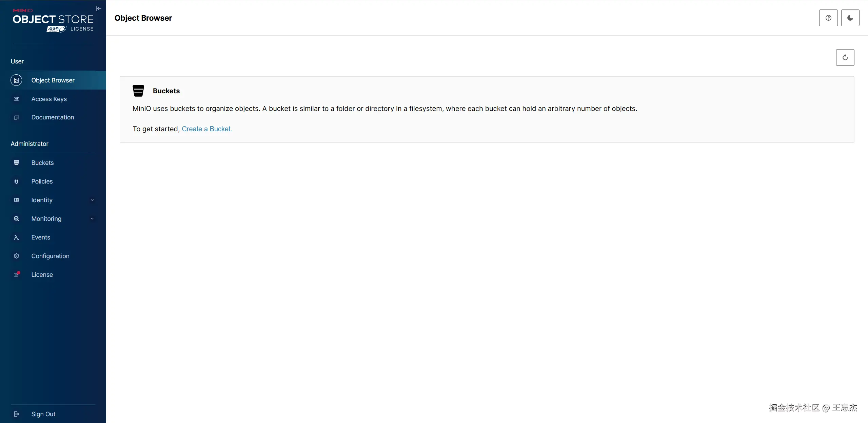The width and height of the screenshot is (868, 423).
Task: Open Documentation in the sidebar
Action: [x=53, y=117]
